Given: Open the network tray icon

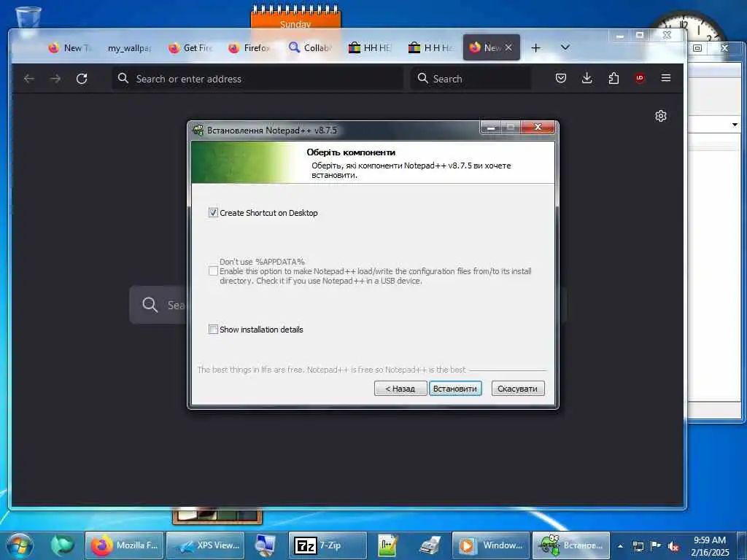Looking at the screenshot, I should click(638, 546).
